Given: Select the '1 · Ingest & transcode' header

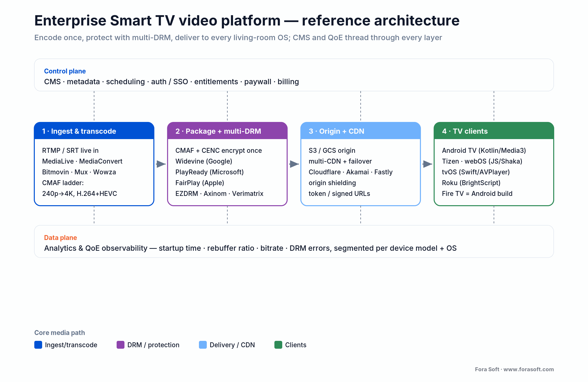Looking at the screenshot, I should click(94, 131).
